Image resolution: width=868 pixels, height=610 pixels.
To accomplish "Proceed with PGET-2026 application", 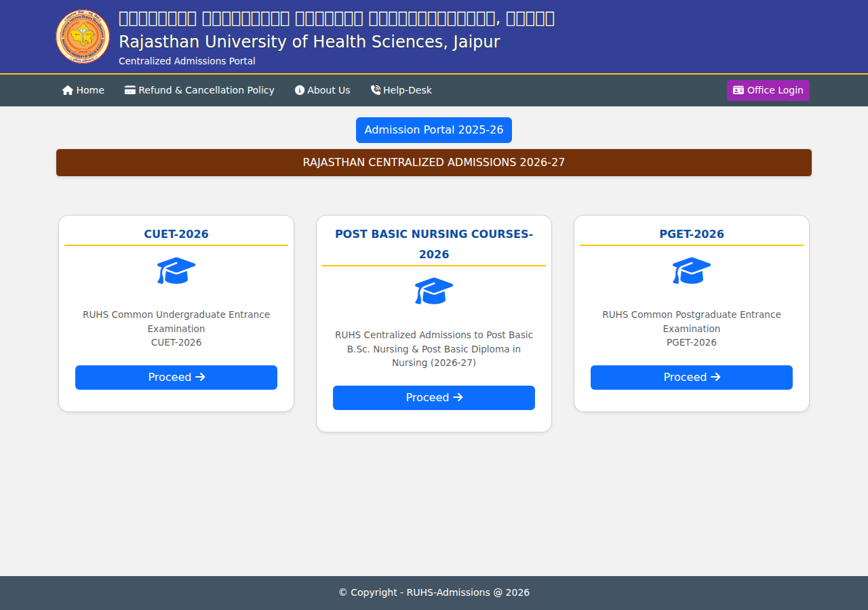I will click(x=692, y=378).
